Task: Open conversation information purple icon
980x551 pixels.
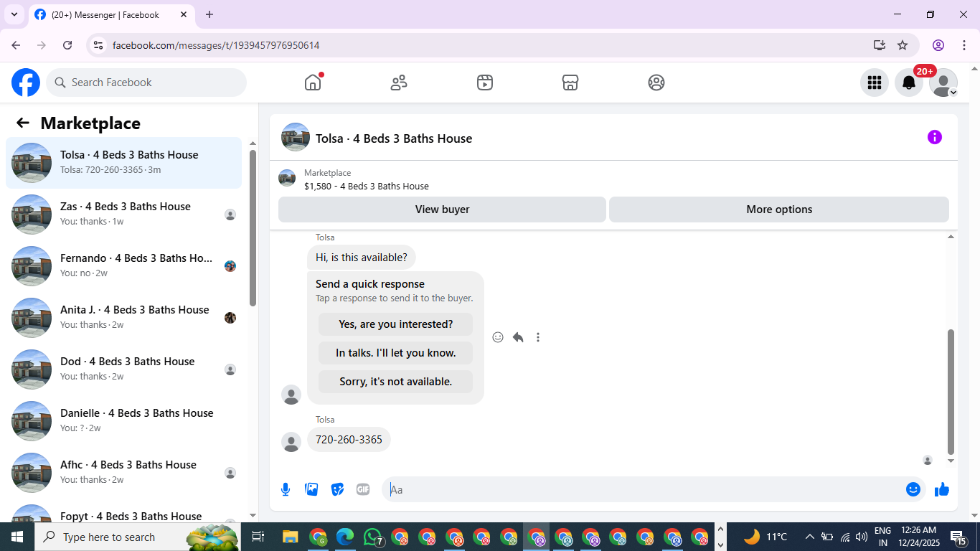Action: (935, 137)
